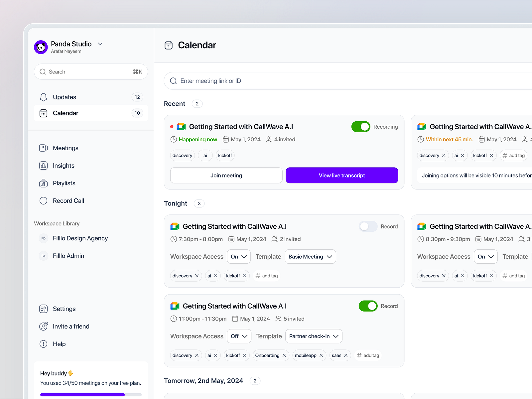Enable Record for the 7:30pm meeting
The width and height of the screenshot is (532, 399).
tap(368, 226)
